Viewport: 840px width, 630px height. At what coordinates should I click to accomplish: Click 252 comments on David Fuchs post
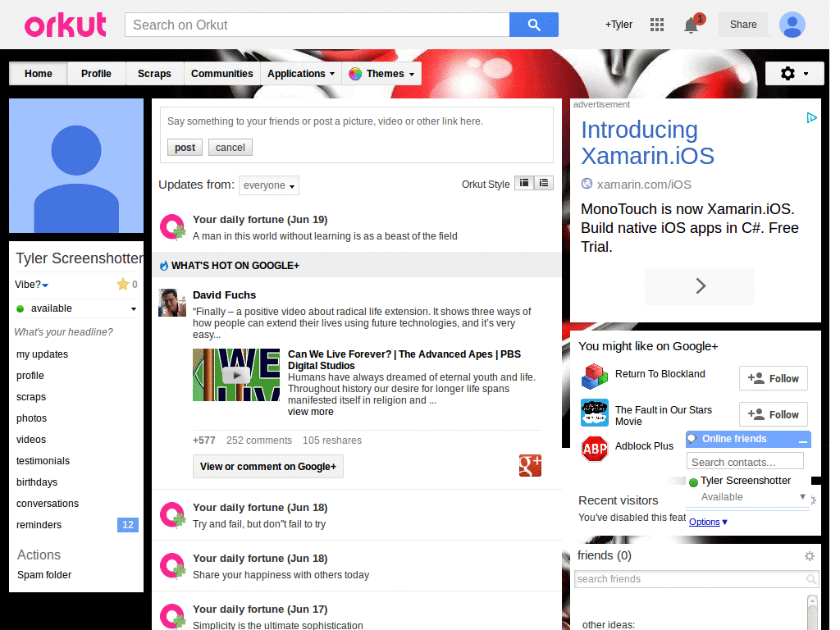click(258, 441)
